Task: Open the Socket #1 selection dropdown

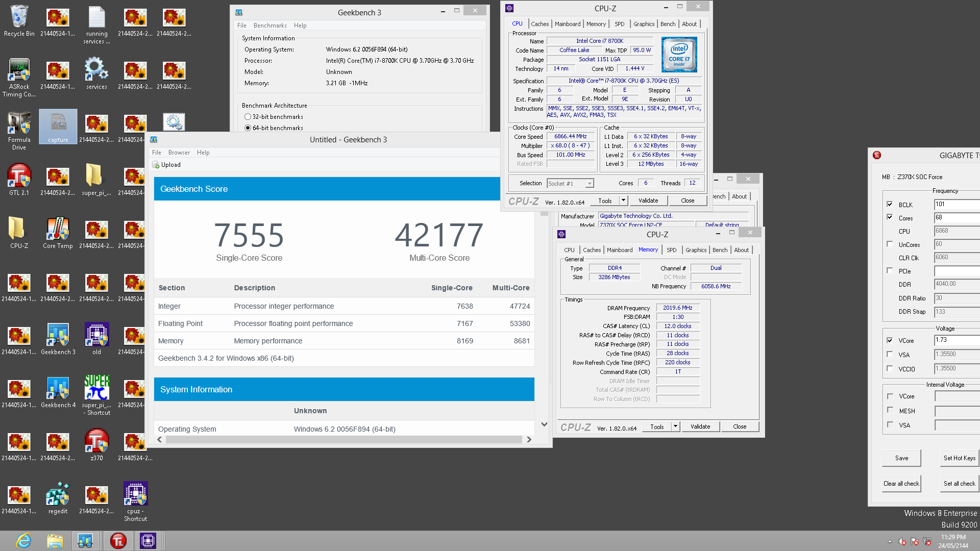Action: tap(570, 184)
